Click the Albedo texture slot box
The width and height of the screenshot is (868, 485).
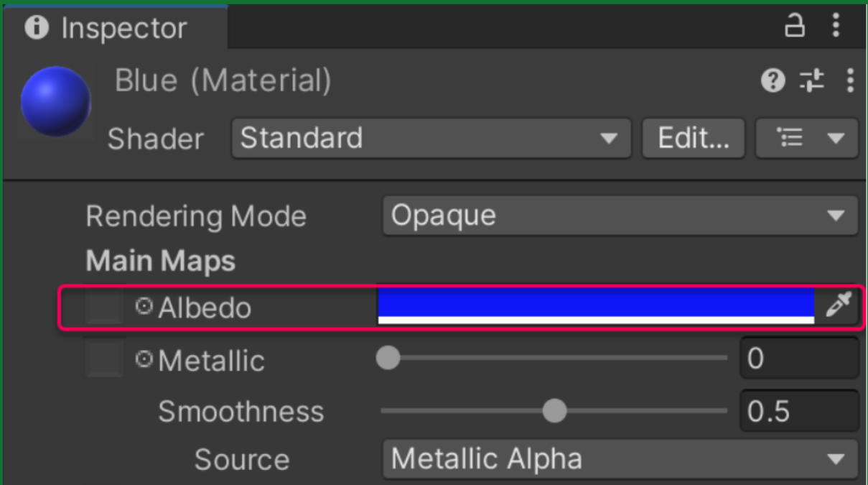(105, 307)
